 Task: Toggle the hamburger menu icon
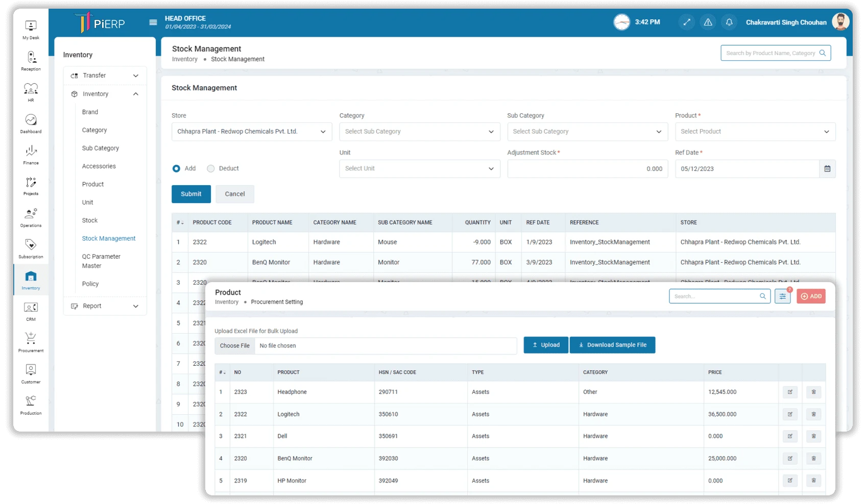pyautogui.click(x=153, y=22)
